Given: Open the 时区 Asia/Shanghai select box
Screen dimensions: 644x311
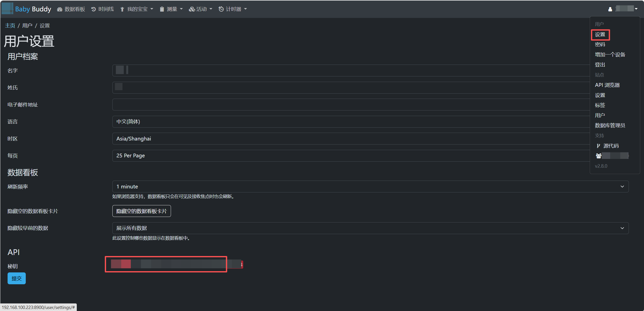Looking at the screenshot, I should pyautogui.click(x=351, y=138).
